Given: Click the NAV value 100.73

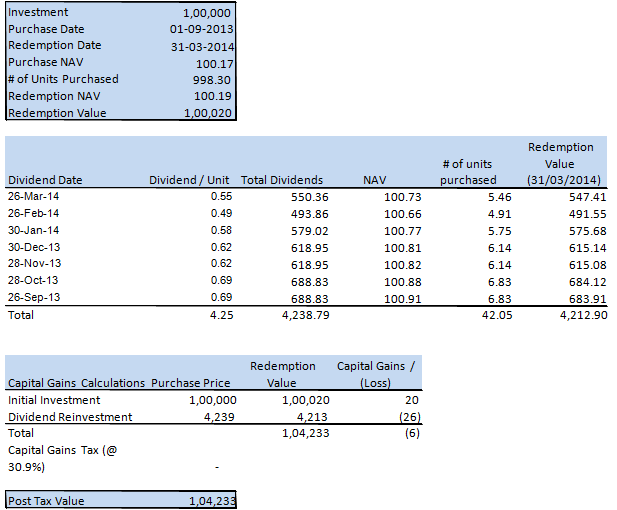Looking at the screenshot, I should click(403, 197).
